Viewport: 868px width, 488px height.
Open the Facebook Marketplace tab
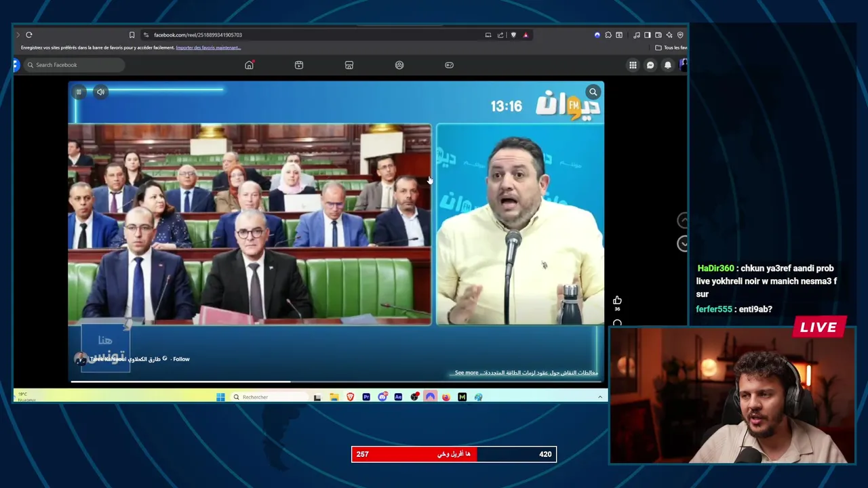point(349,65)
